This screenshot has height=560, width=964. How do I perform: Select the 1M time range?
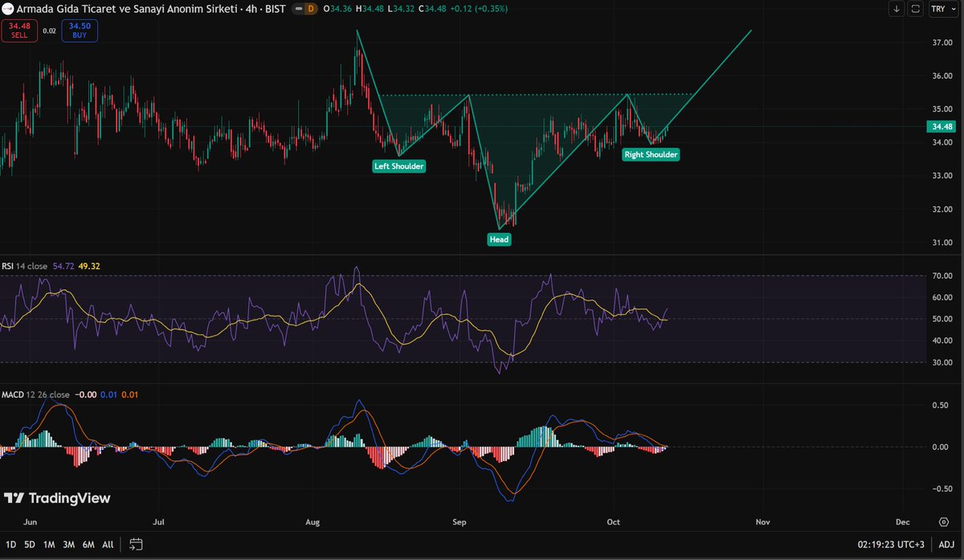point(49,544)
